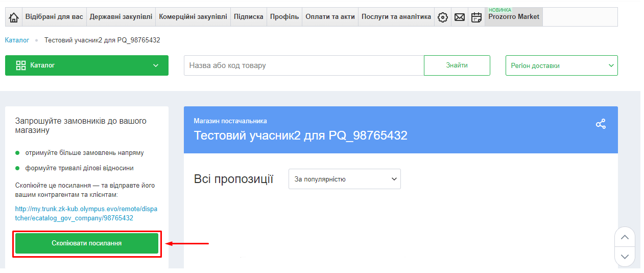Open the Підписка menu item
This screenshot has height=273, width=644.
click(x=249, y=17)
